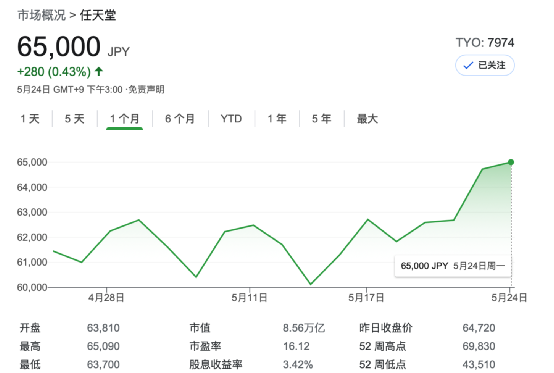Click the 52 周高点 value 69,830
The height and width of the screenshot is (373, 554).
pos(479,346)
